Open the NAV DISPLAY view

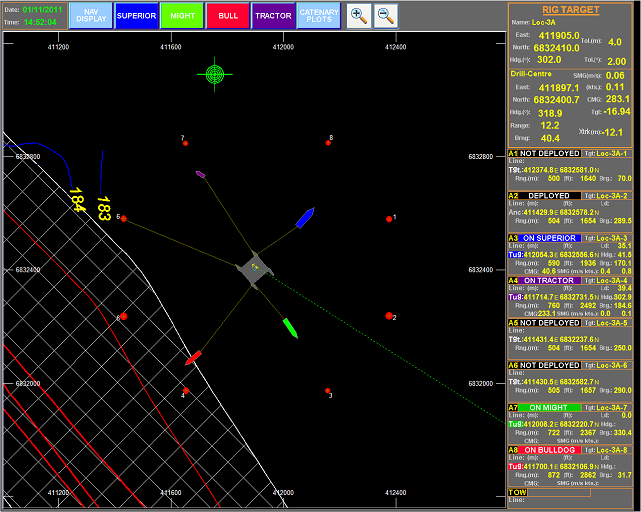91,16
